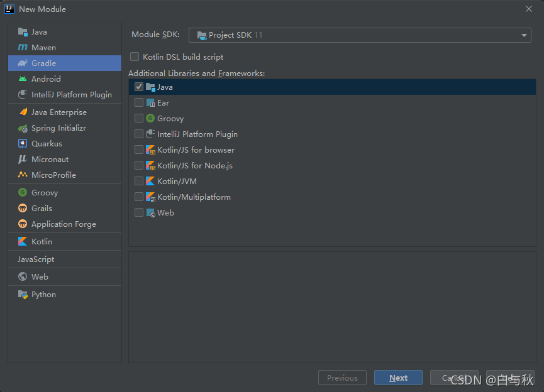Click the MicroProfile icon
Viewport: 544px width, 392px height.
(23, 175)
